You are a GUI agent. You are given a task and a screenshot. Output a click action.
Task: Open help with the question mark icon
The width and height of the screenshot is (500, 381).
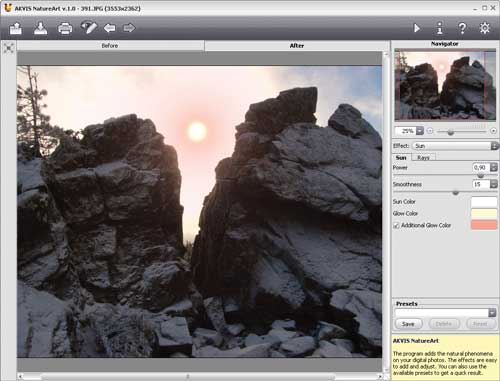tap(462, 28)
